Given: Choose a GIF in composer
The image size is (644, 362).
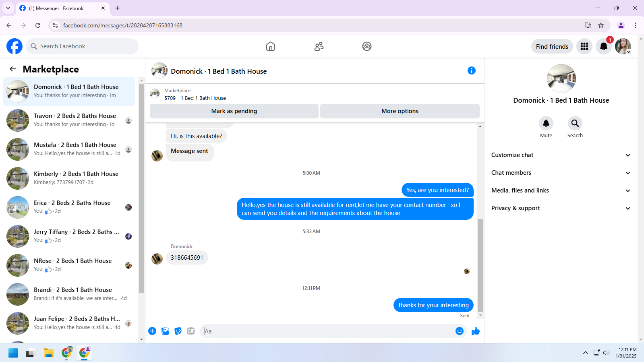Looking at the screenshot, I should click(x=191, y=331).
